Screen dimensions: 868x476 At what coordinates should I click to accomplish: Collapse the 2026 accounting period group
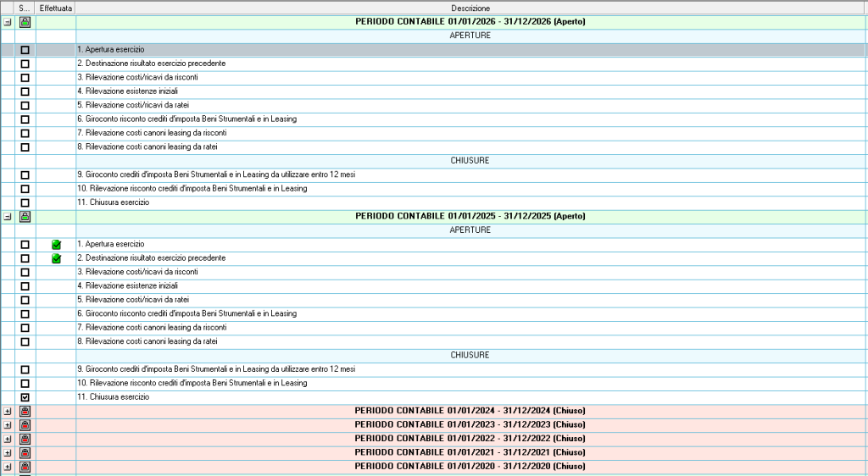tap(7, 22)
